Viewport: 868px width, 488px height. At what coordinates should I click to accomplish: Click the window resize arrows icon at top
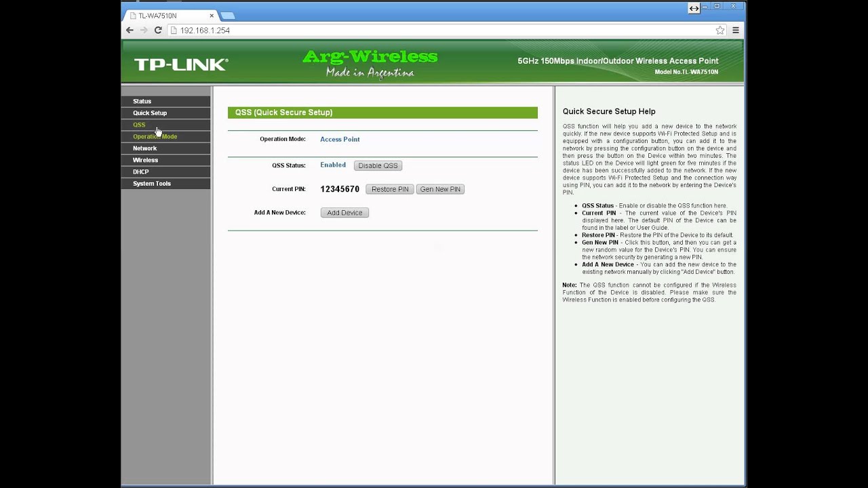point(694,9)
